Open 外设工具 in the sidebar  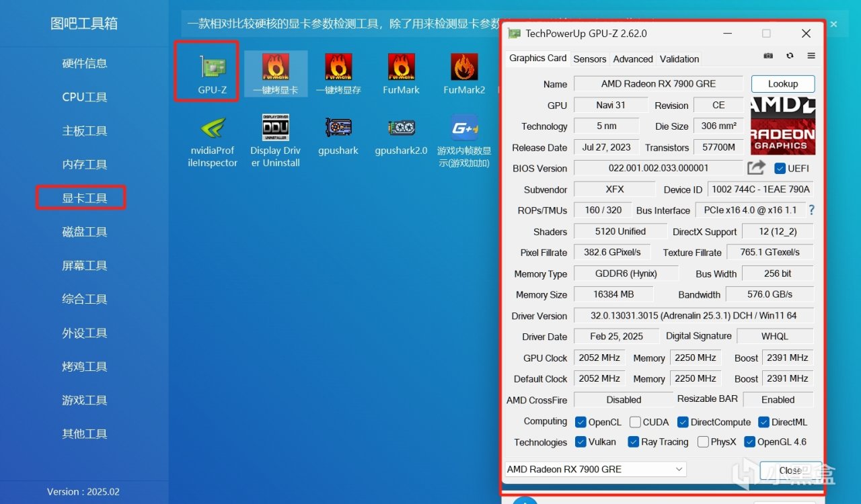[x=85, y=333]
